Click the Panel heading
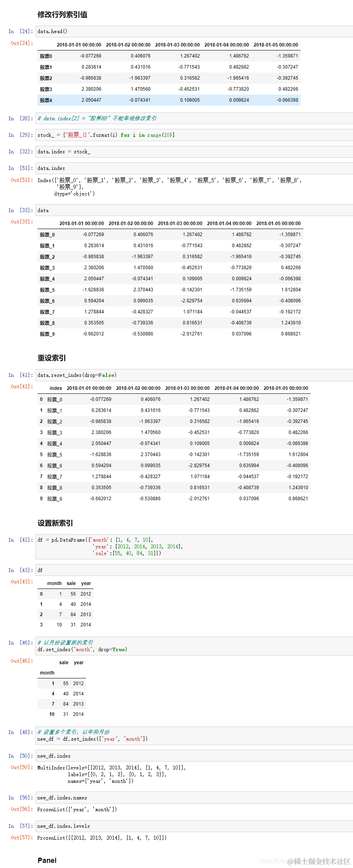Image resolution: width=353 pixels, height=868 pixels. click(x=47, y=861)
